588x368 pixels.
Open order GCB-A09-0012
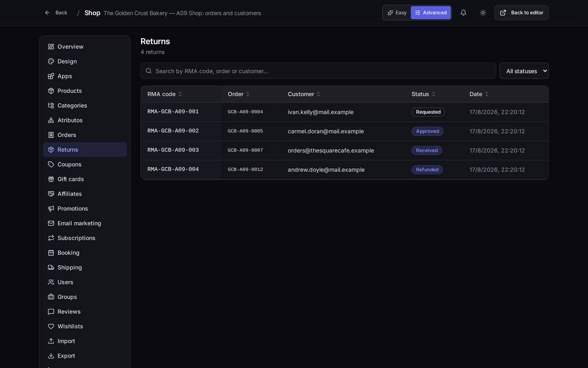tap(245, 170)
